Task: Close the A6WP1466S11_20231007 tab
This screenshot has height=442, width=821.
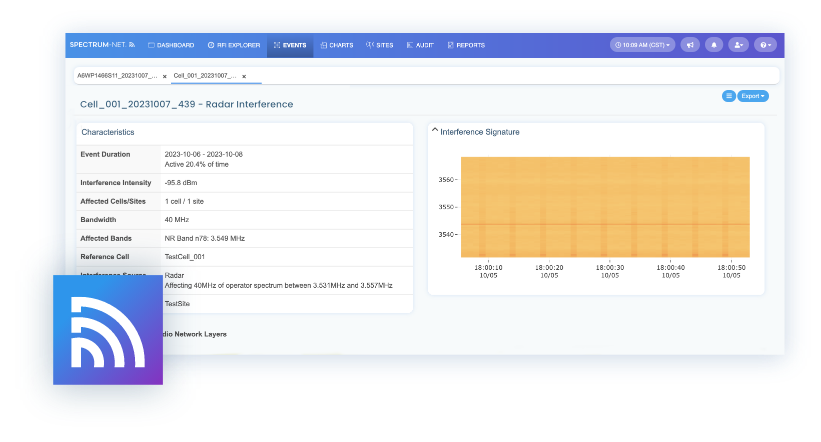Action: pos(165,76)
